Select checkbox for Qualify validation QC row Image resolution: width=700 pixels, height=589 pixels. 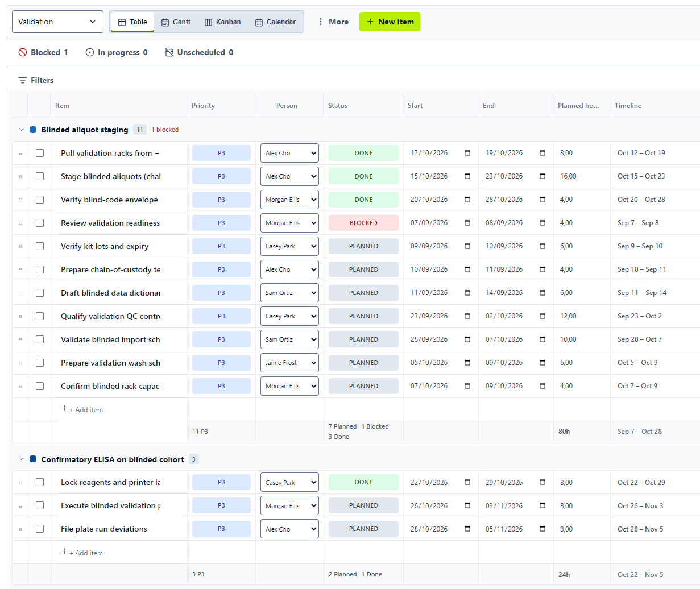tap(40, 316)
